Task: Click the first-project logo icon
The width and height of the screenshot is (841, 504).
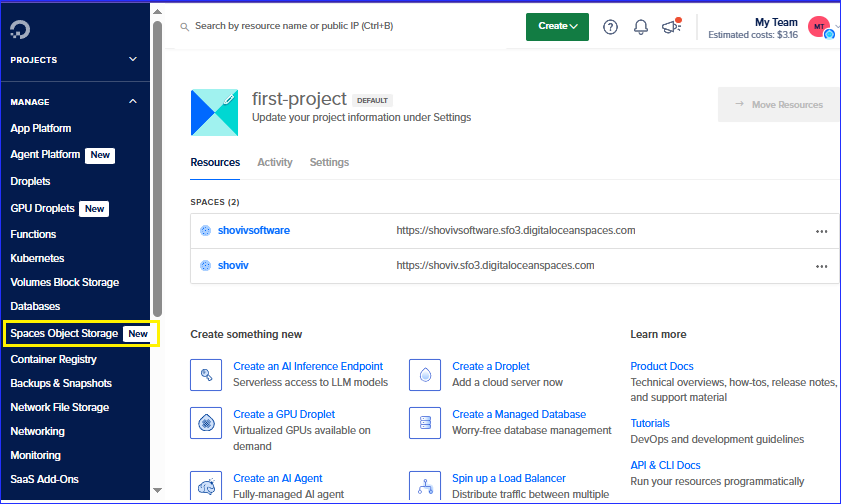Action: pos(214,112)
